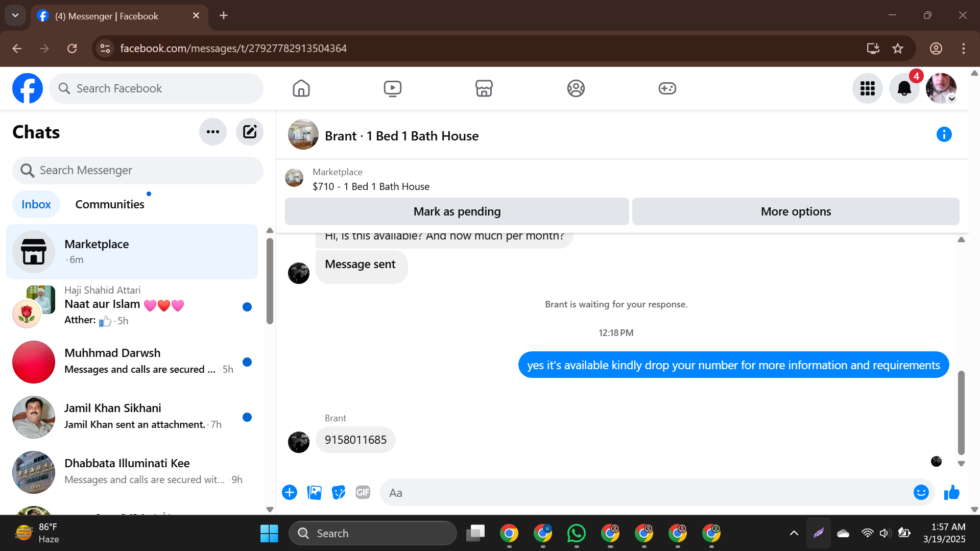Click the conversation scroll-down arrow
The image size is (980, 551).
pos(961,464)
